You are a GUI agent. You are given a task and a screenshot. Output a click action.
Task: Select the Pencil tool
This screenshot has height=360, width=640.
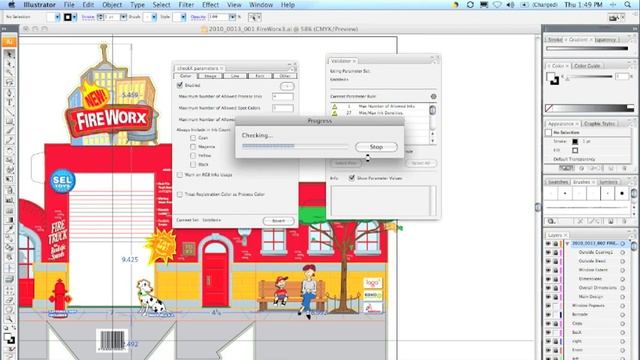coord(9,140)
